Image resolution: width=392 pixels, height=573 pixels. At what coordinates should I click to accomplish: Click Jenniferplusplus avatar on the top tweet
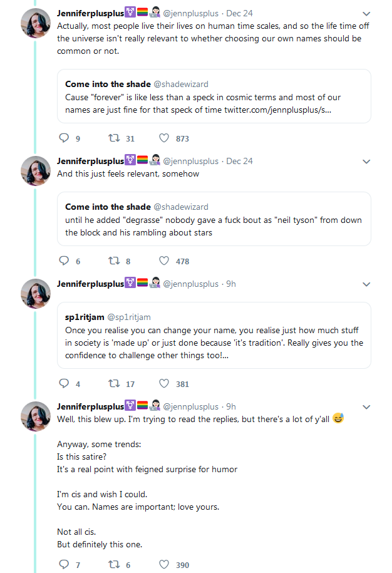tap(36, 23)
